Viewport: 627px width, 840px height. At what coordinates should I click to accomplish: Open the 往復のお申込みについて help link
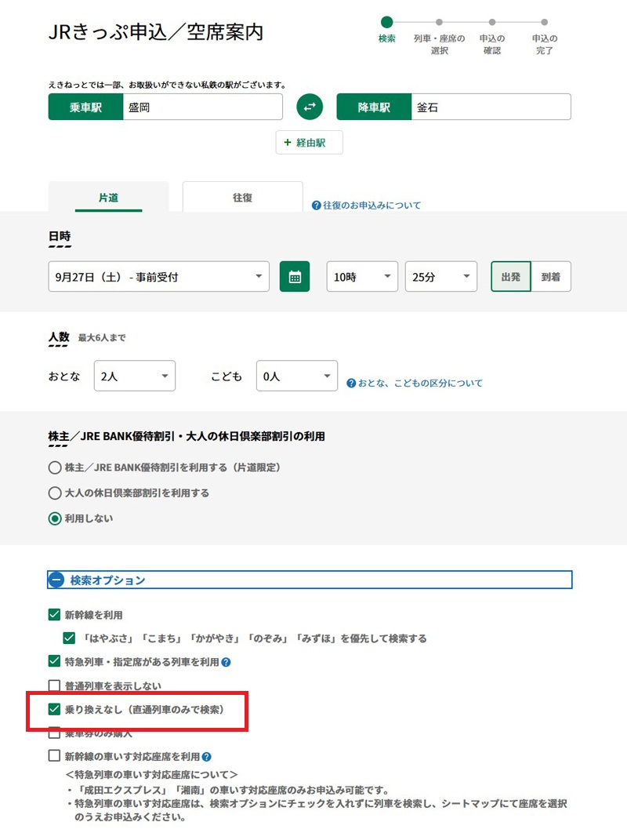[366, 205]
